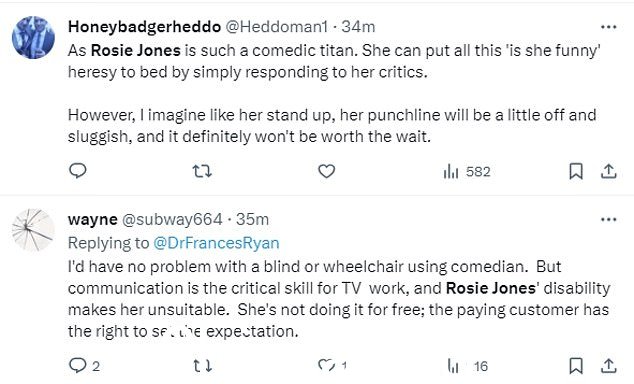Viewport: 634px width, 384px height.
Task: Like the Honeybadgerheddo tweet
Action: click(326, 171)
